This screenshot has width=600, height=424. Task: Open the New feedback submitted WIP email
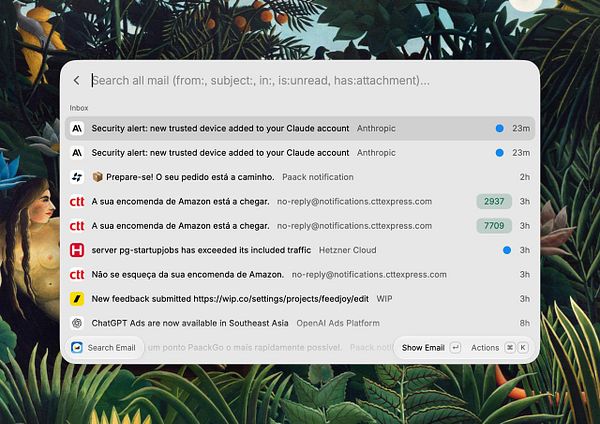pos(300,299)
